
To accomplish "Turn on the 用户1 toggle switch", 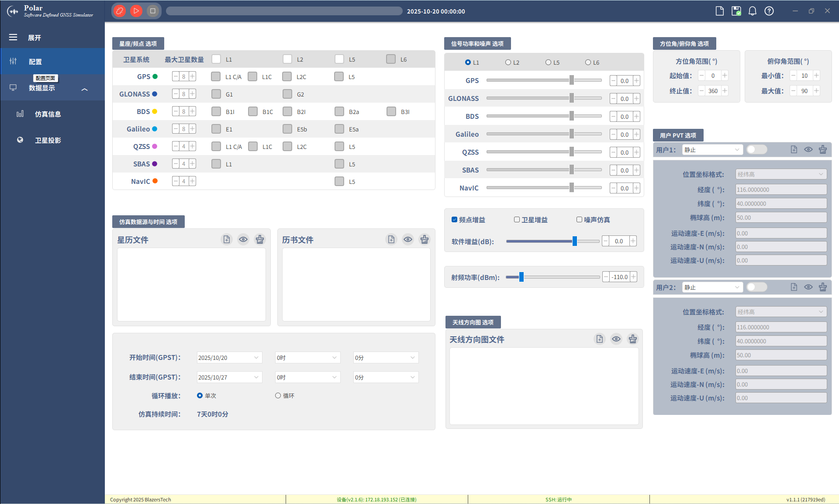I will click(756, 149).
